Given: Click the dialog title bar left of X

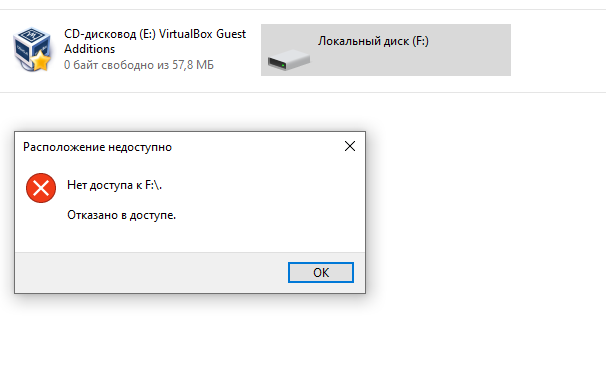Looking at the screenshot, I should coord(255,147).
